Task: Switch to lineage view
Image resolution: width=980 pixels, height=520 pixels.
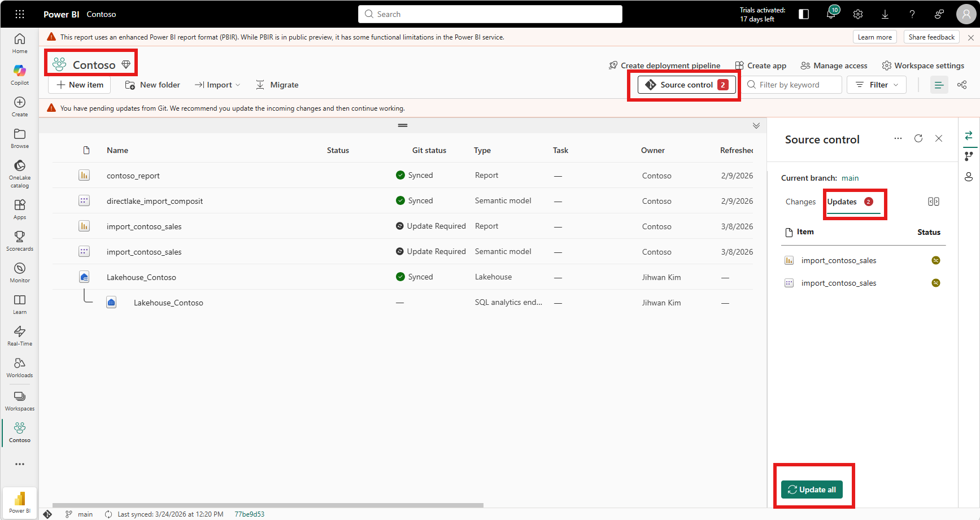Action: 962,85
